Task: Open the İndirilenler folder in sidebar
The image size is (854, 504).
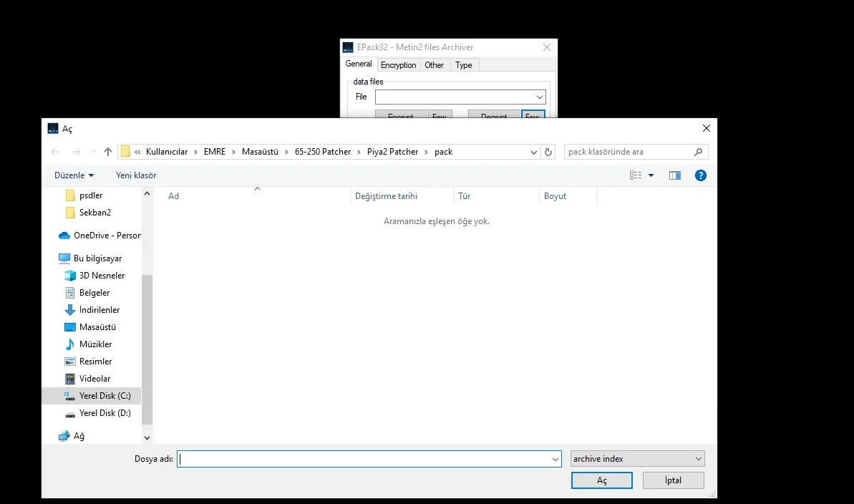Action: [x=99, y=310]
